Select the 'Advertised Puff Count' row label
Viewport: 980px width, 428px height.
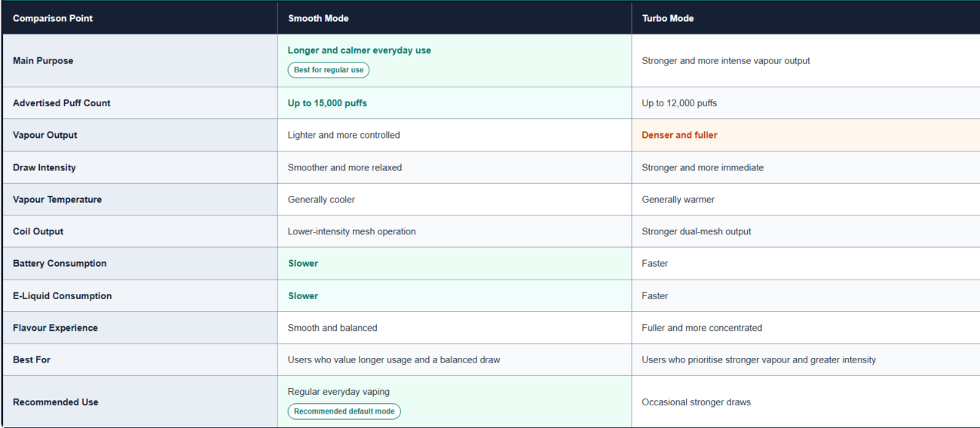click(62, 103)
